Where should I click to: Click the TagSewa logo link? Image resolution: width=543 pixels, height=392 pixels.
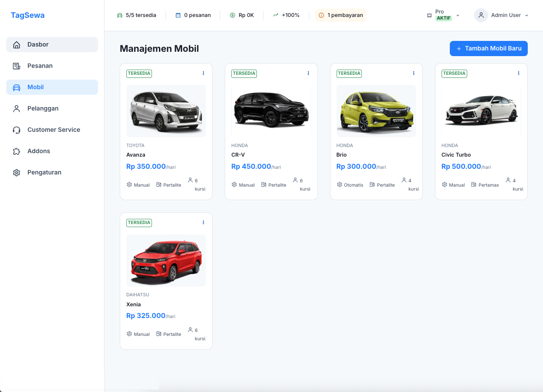27,15
